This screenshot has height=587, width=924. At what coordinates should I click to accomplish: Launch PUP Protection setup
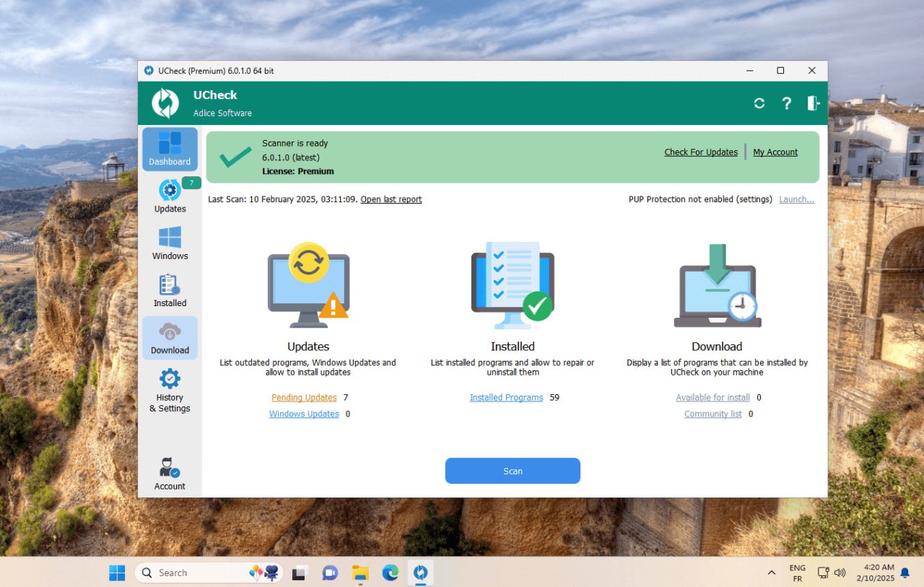(x=796, y=199)
